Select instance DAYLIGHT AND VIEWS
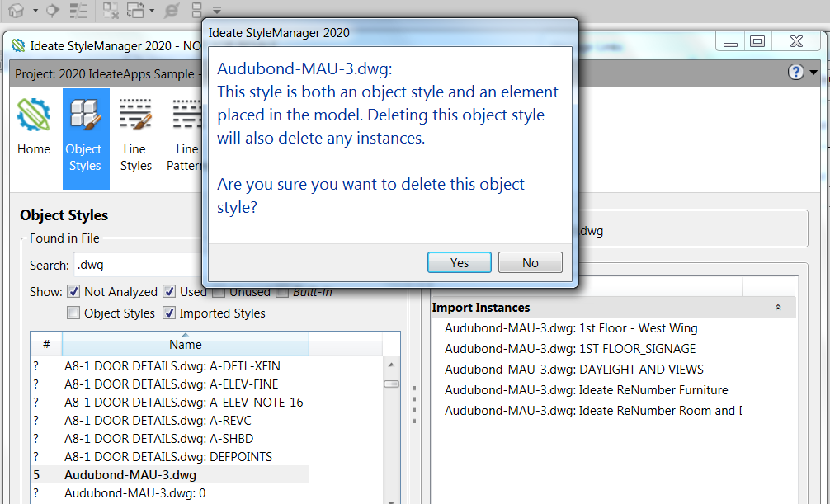Image resolution: width=830 pixels, height=504 pixels. click(573, 370)
